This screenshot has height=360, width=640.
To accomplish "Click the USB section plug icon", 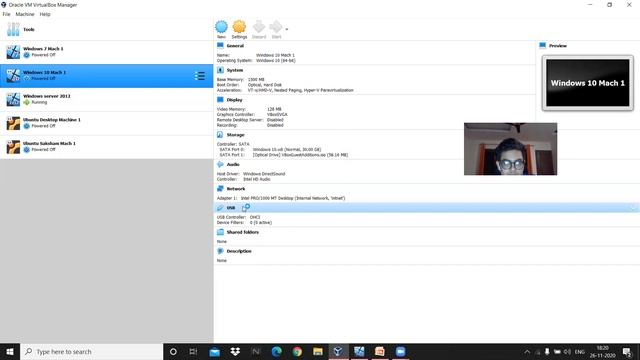I will point(220,208).
